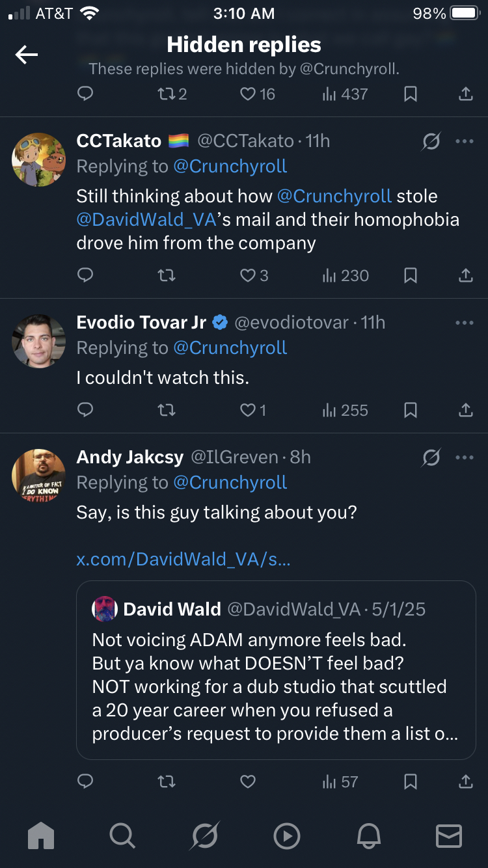This screenshot has width=488, height=868.
Task: Go to the Home tab
Action: pyautogui.click(x=41, y=835)
